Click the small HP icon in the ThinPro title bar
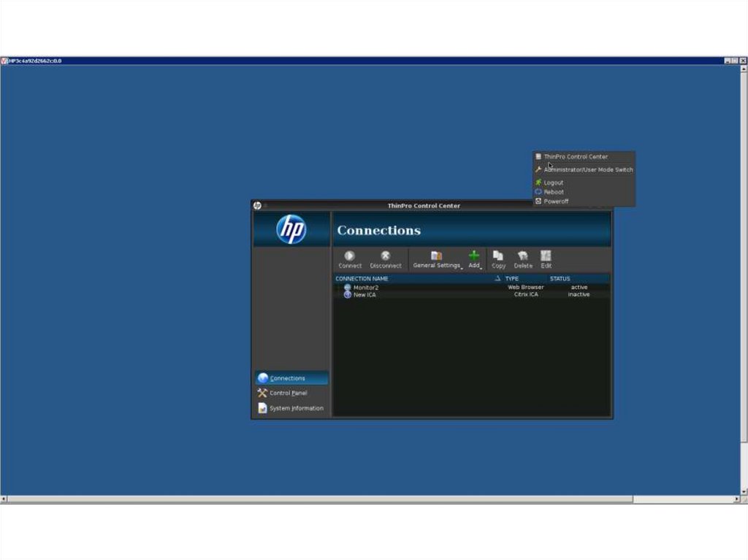748x560 pixels. [257, 206]
